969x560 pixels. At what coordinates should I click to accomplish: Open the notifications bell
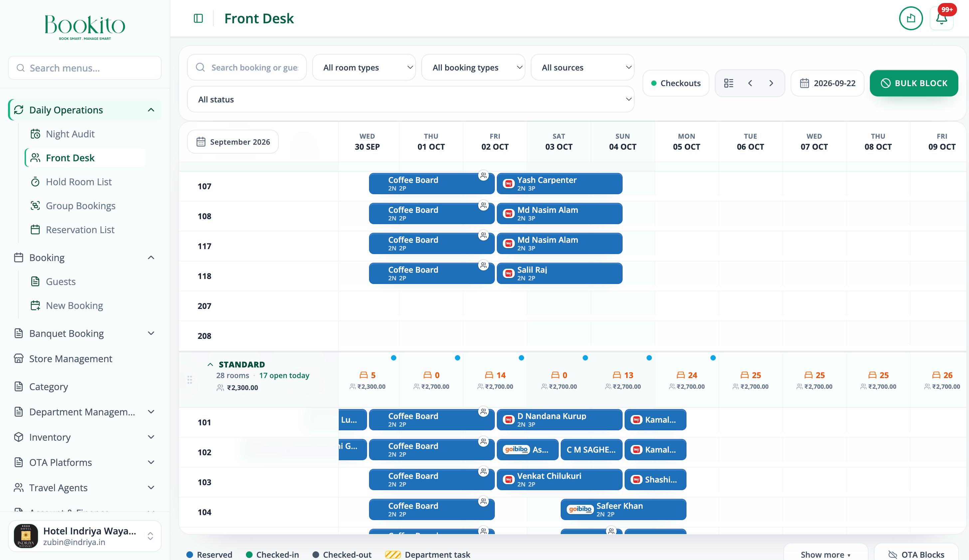click(x=941, y=18)
